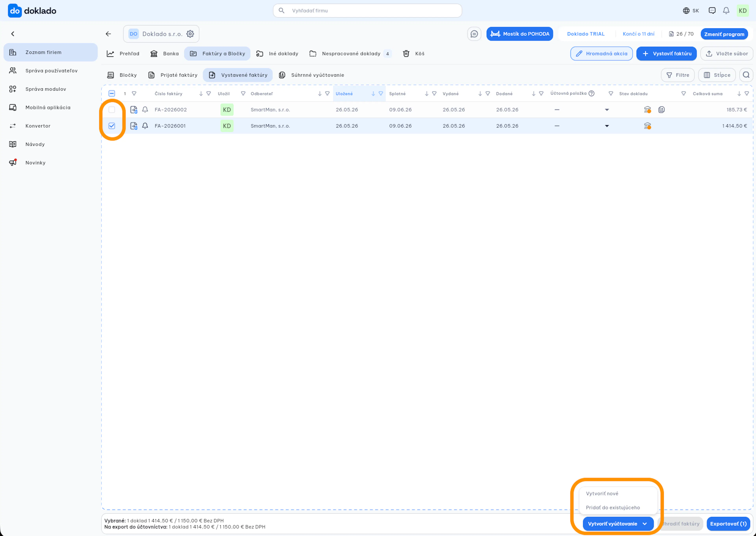Click bank status icon in FA-2026002 row
The width and height of the screenshot is (756, 536).
(647, 110)
